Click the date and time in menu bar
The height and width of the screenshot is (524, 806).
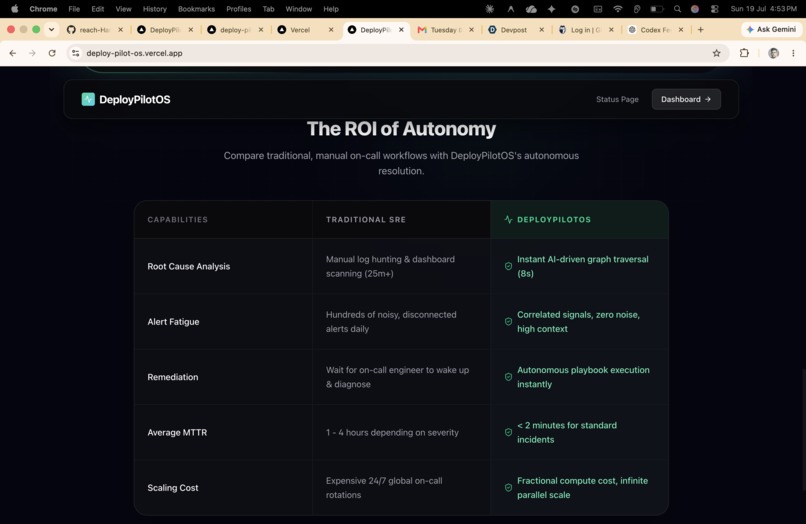[763, 9]
